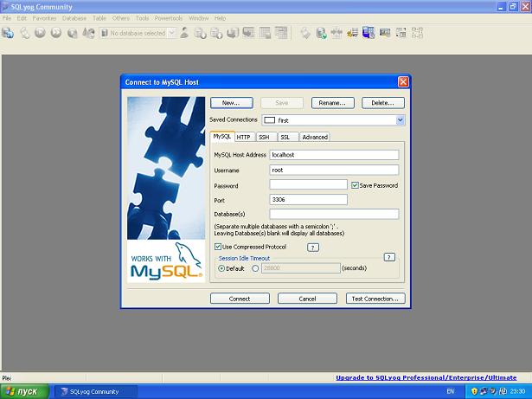Click the EN language indicator

point(450,391)
